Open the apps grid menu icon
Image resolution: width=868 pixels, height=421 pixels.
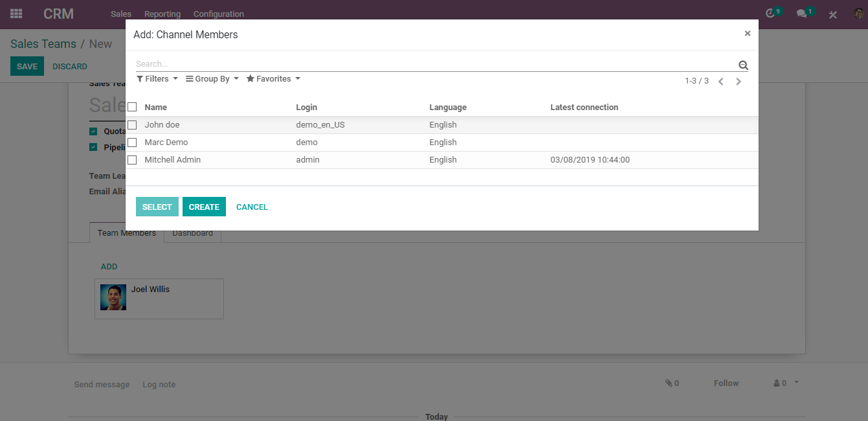point(16,14)
